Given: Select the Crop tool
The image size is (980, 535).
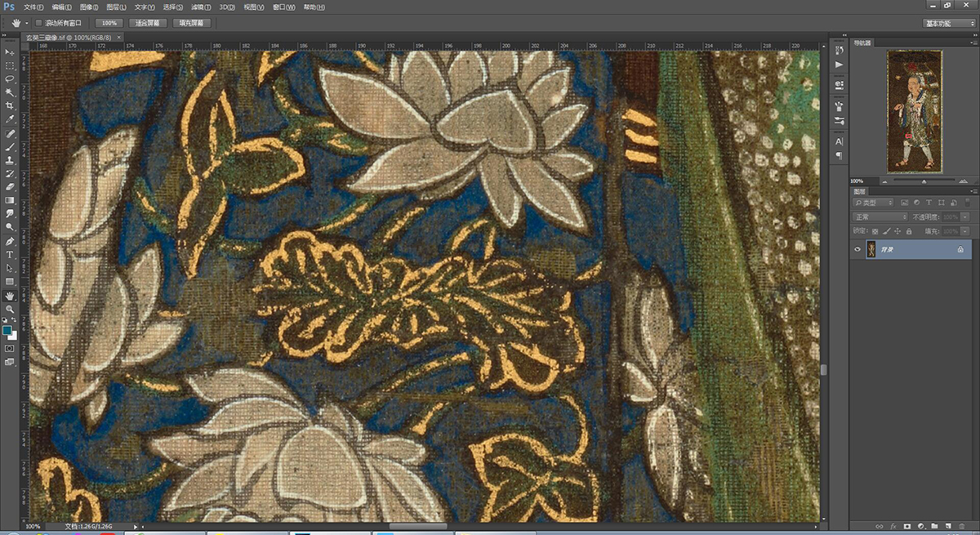Looking at the screenshot, I should point(10,106).
